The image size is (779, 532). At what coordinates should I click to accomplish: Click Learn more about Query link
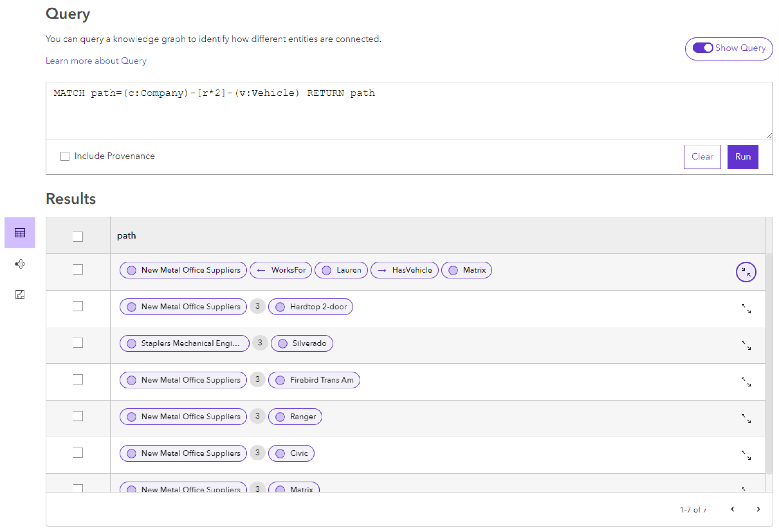tap(96, 60)
